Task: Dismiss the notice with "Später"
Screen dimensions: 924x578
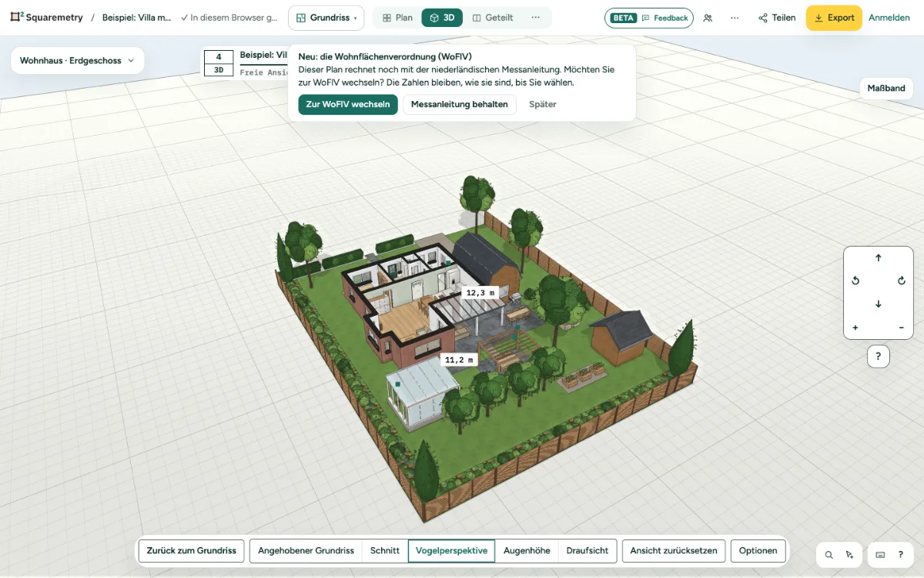Action: point(543,104)
